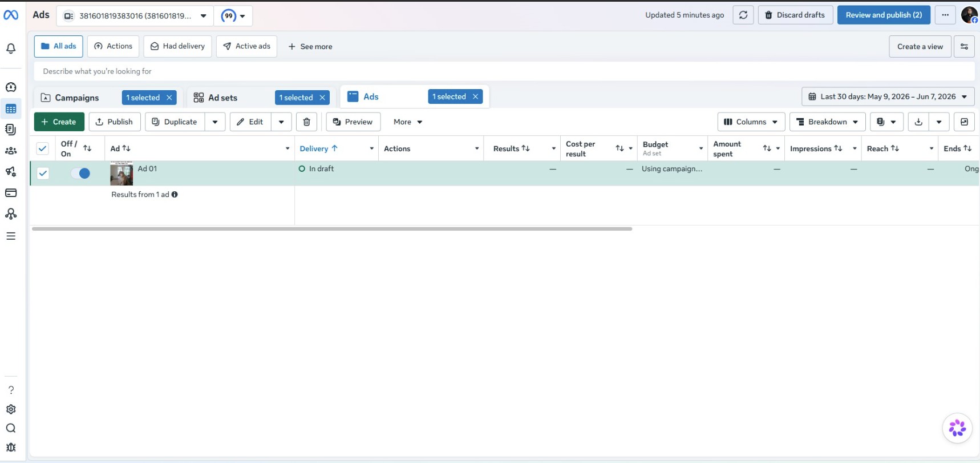The height and width of the screenshot is (463, 980).
Task: Clear the Campaigns 1 selected filter
Action: pyautogui.click(x=169, y=98)
